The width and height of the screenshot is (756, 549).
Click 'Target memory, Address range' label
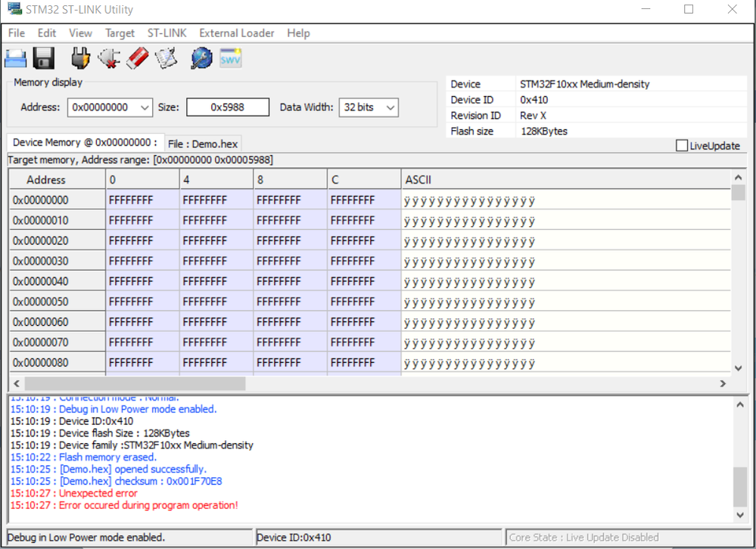[x=140, y=160]
